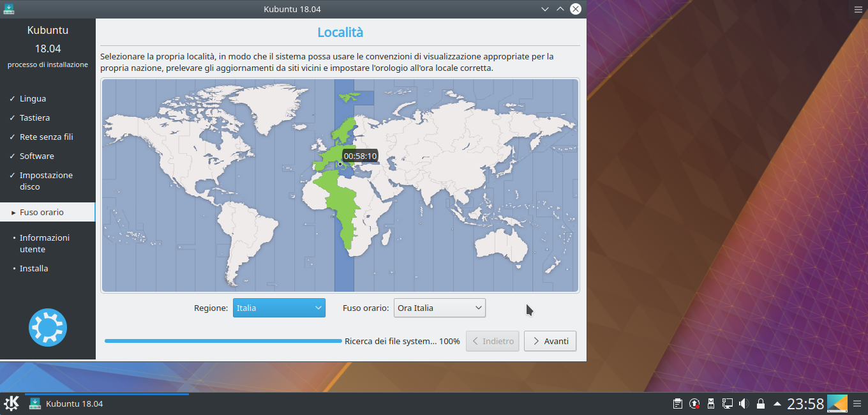Click the Fuso orario: label
This screenshot has width=868, height=415.
pos(366,308)
